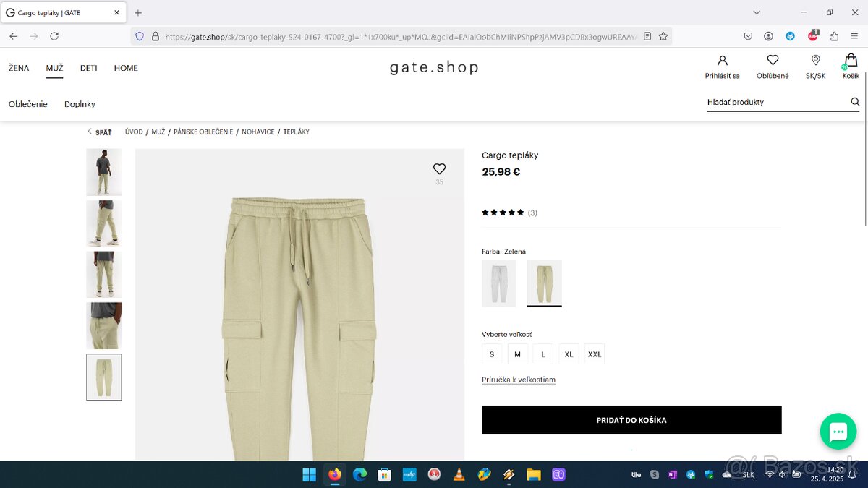Screen dimensions: 868x488
Task: View fourth close-up pocket thumbnail
Action: tap(103, 326)
